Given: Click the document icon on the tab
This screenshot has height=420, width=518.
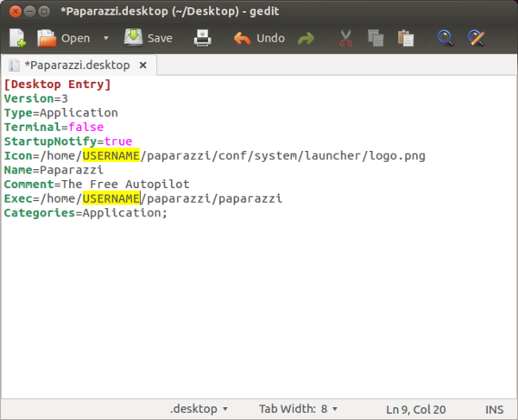Looking at the screenshot, I should point(14,66).
